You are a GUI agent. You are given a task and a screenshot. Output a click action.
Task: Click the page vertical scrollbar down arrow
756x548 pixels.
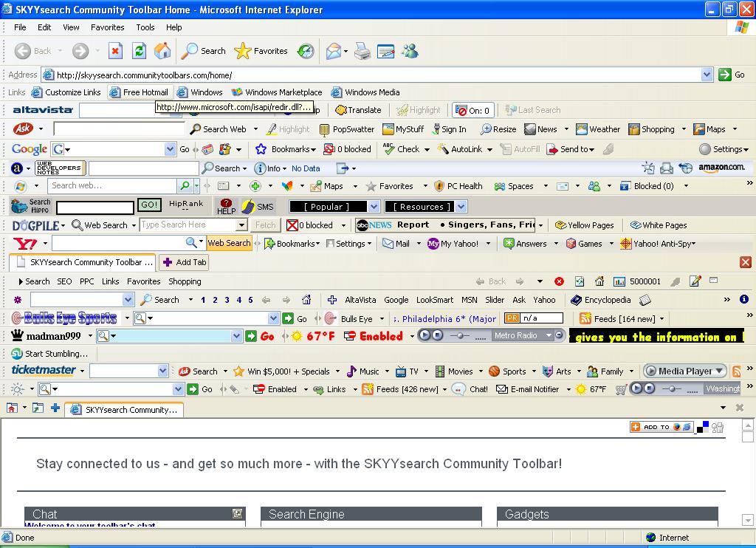click(748, 520)
